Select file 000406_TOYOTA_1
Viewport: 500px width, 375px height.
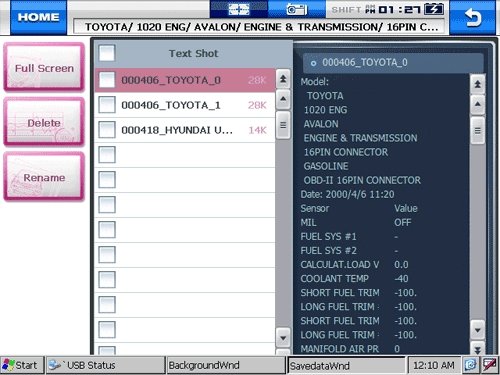click(x=185, y=105)
